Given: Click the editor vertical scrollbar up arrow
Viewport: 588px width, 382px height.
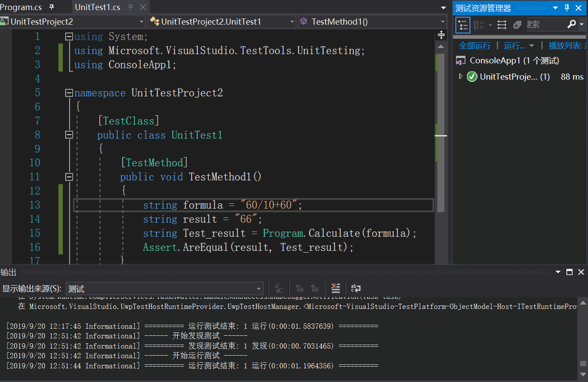Looking at the screenshot, I should 440,46.
